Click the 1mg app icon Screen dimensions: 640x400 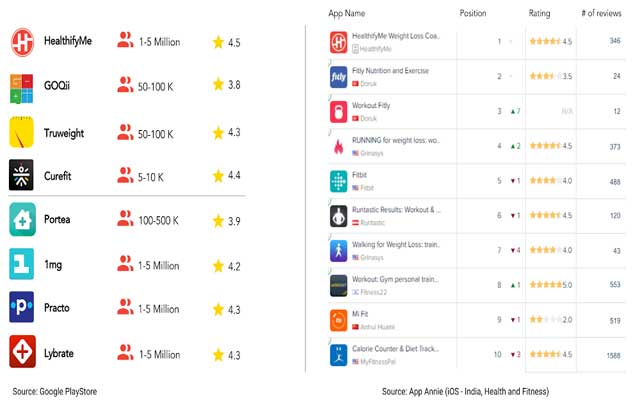click(x=22, y=265)
